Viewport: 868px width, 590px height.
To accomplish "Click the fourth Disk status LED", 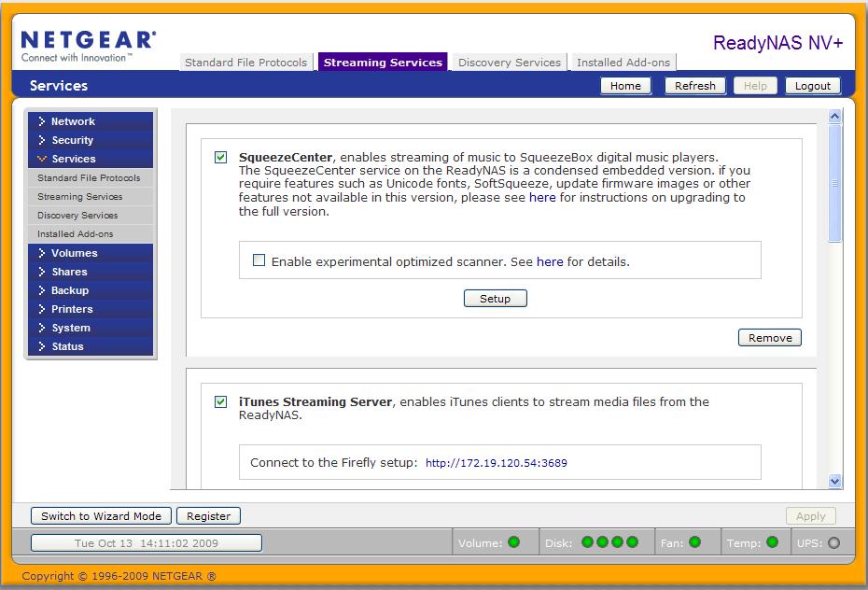I will [x=632, y=542].
